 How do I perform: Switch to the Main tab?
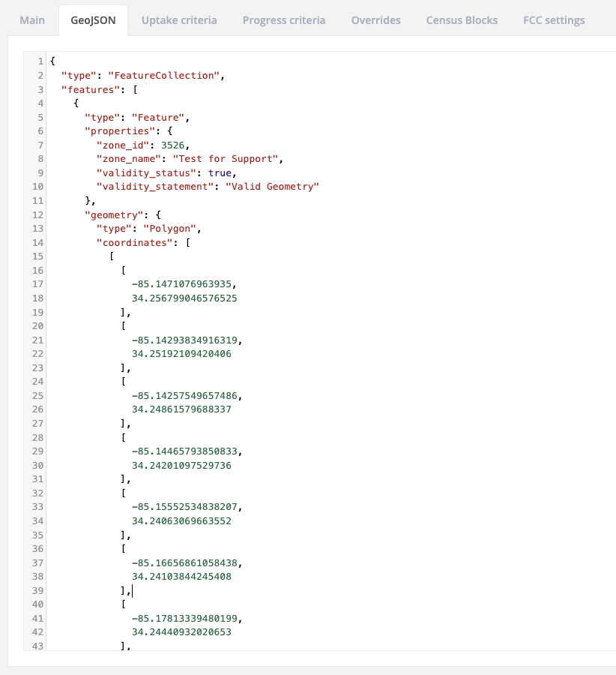click(31, 20)
